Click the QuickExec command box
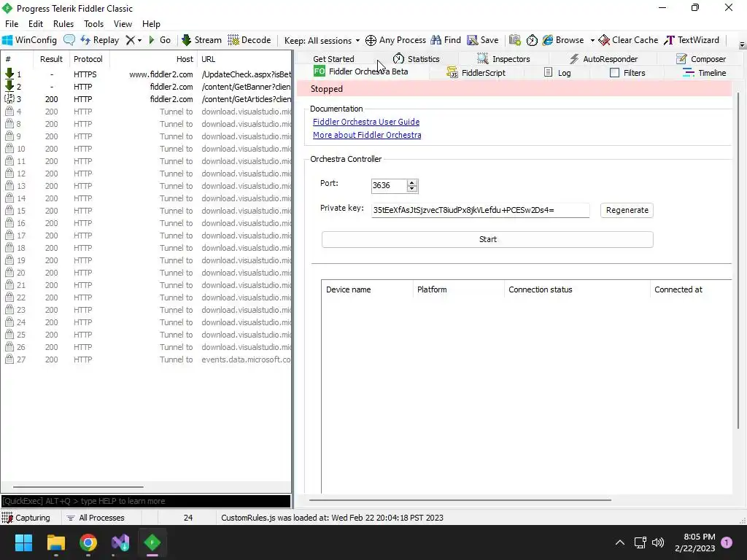 point(146,501)
